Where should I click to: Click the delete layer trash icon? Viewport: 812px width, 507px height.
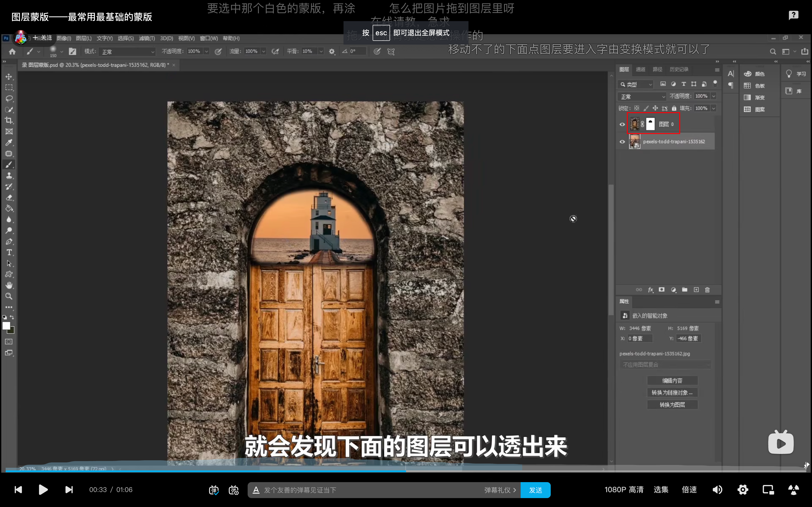click(x=707, y=290)
